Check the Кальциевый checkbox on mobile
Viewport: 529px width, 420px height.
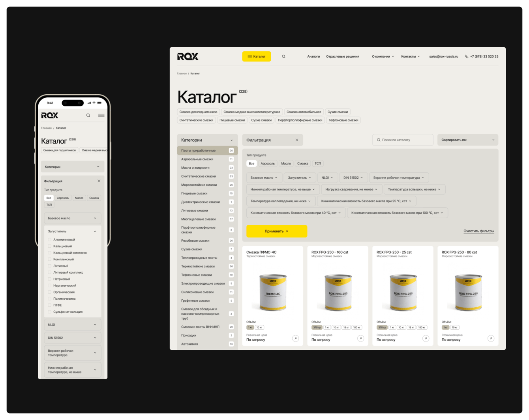click(x=50, y=246)
